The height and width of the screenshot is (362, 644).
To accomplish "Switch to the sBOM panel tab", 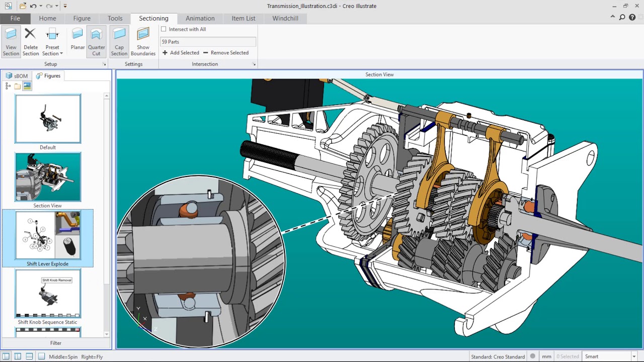I will [17, 76].
